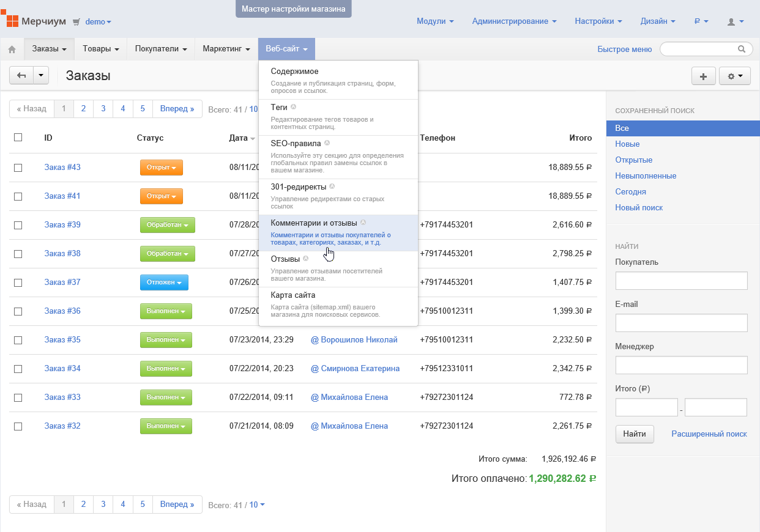Check the box for Заказ #39
The height and width of the screenshot is (532, 760).
coord(18,225)
